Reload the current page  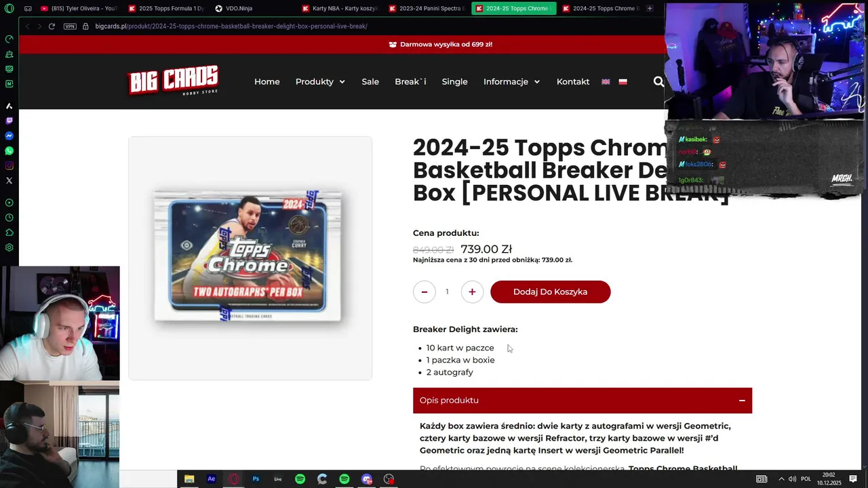pos(52,26)
